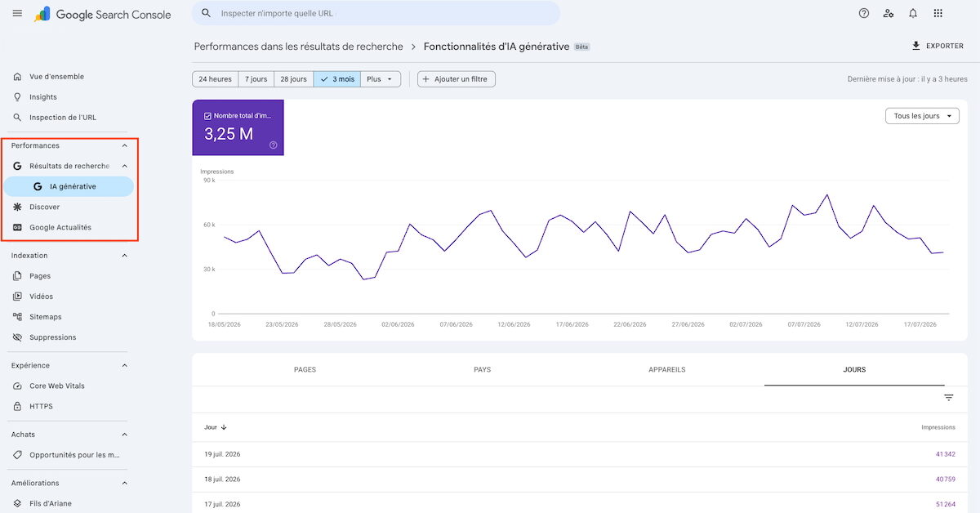The image size is (980, 513).
Task: Click the crossed-eye icon beside Suppressions
Action: coord(17,337)
